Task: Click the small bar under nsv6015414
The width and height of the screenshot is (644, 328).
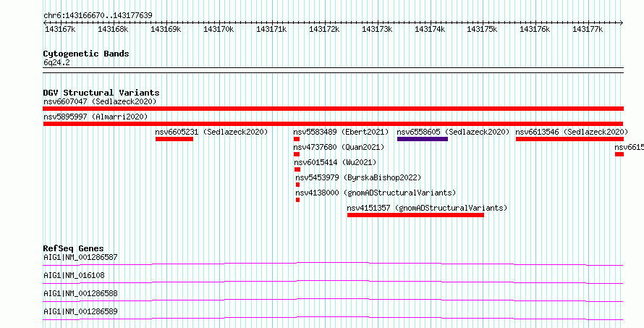Action: coord(297,169)
